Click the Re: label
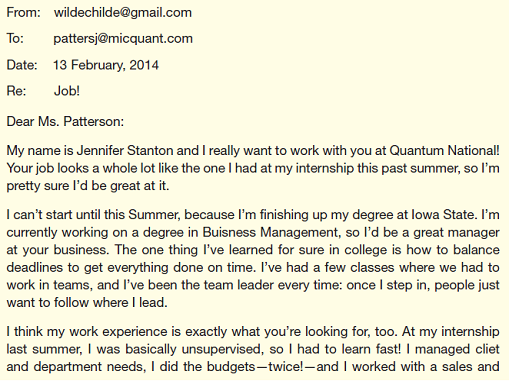Viewport: 509px width, 381px height. 16,91
